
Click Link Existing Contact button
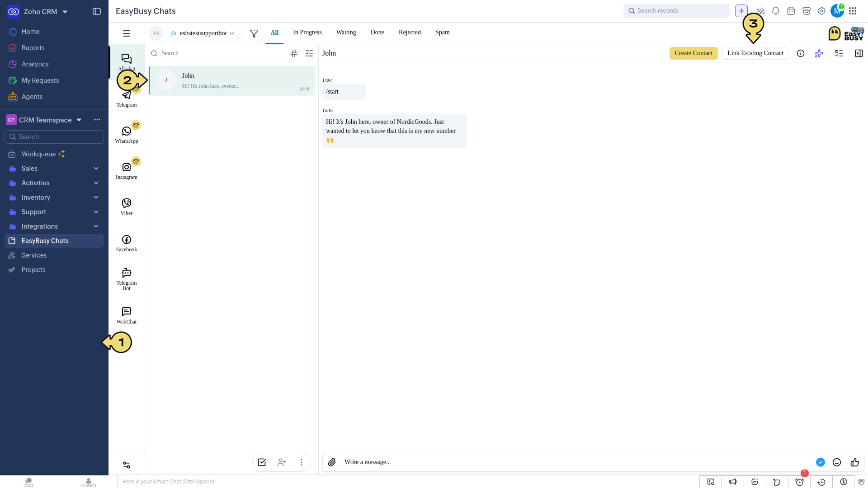(x=755, y=53)
